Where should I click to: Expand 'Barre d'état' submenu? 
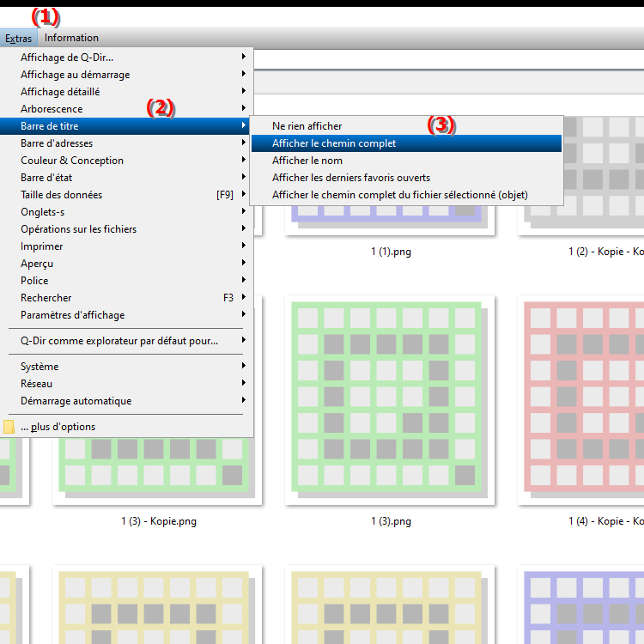coord(126,178)
